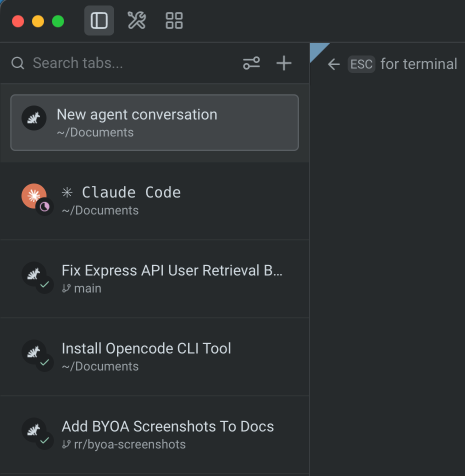Click the search magnifier icon
Screen dimensions: 465x476
tap(17, 63)
